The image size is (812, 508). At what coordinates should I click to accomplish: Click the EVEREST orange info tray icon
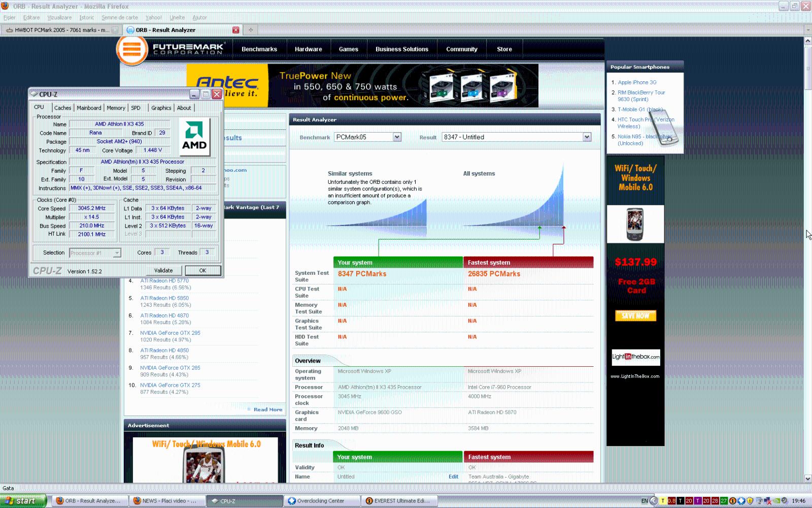(x=732, y=501)
